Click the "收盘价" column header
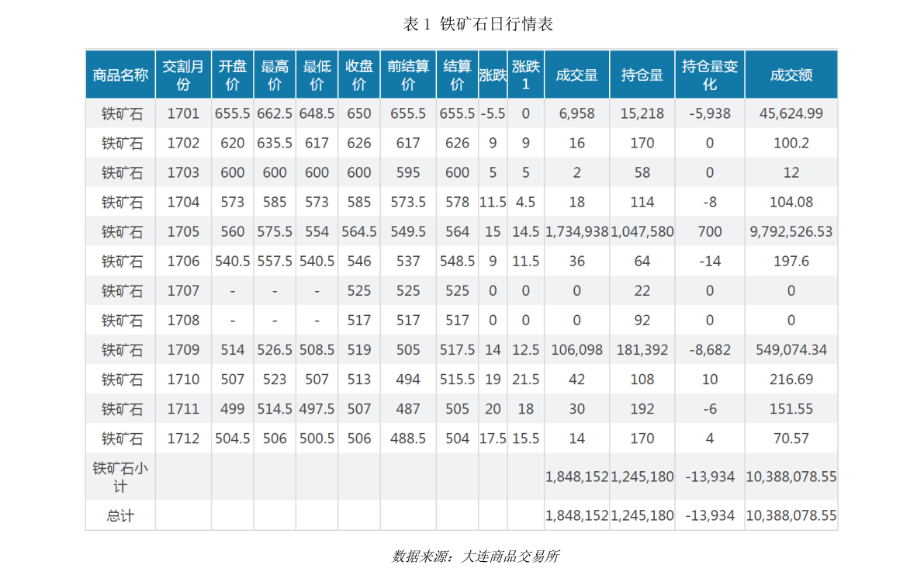This screenshot has height=579, width=924. click(x=359, y=75)
